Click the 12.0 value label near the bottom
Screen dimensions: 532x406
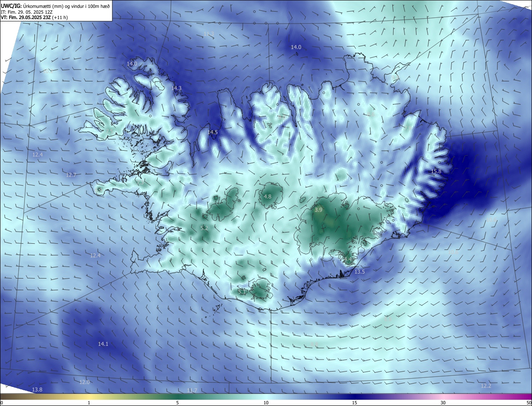click(84, 382)
